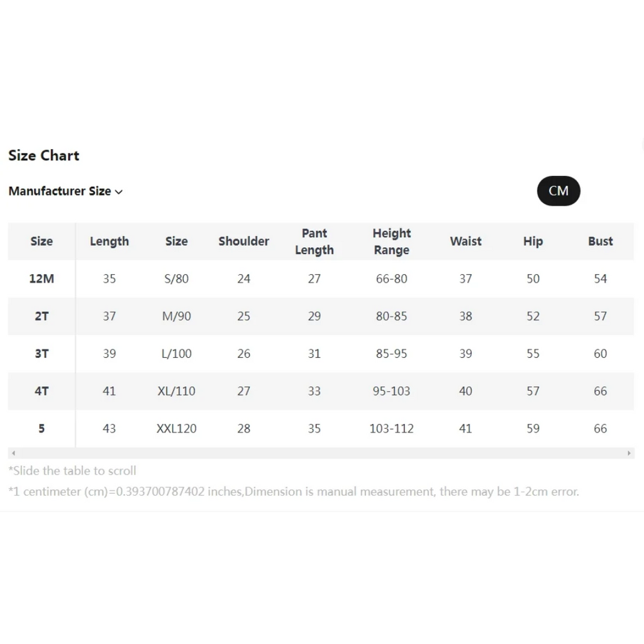644x644 pixels.
Task: Select the 2T size row label
Action: (42, 316)
